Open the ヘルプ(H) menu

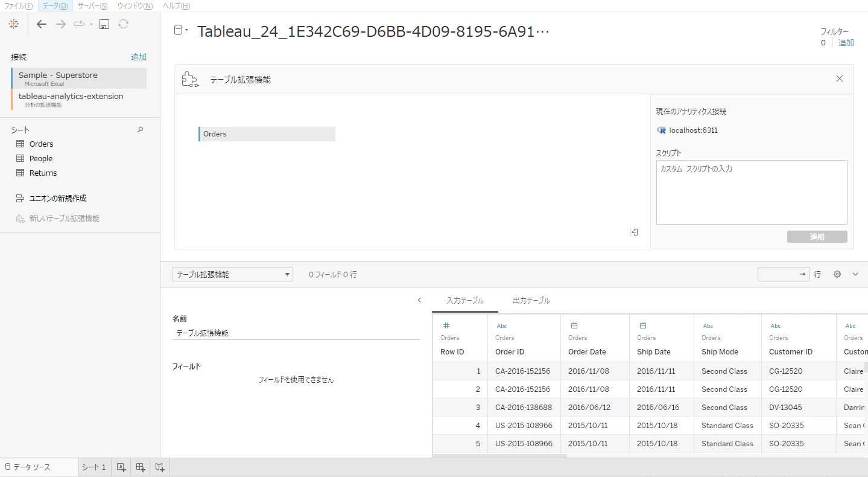[x=176, y=5]
